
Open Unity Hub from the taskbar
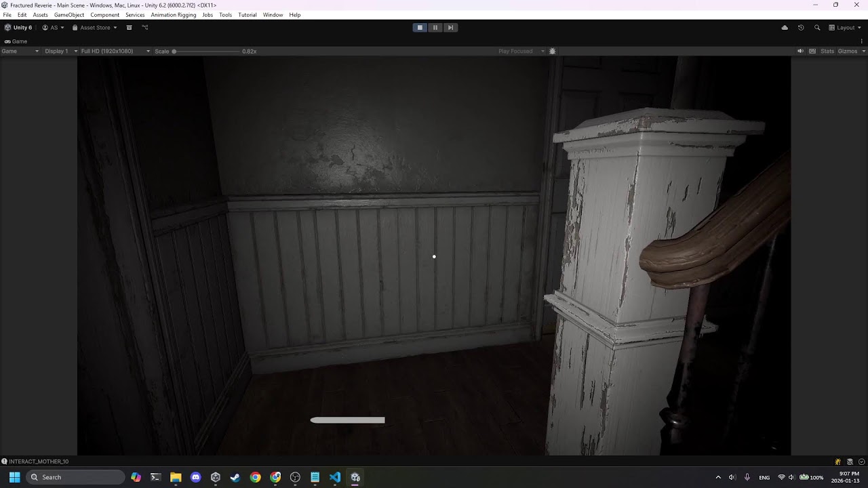point(216,477)
